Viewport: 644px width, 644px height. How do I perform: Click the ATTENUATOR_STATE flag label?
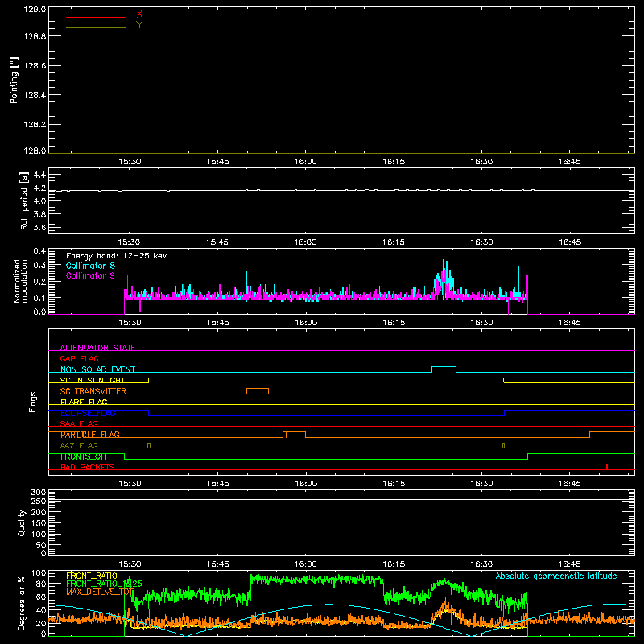pos(97,348)
